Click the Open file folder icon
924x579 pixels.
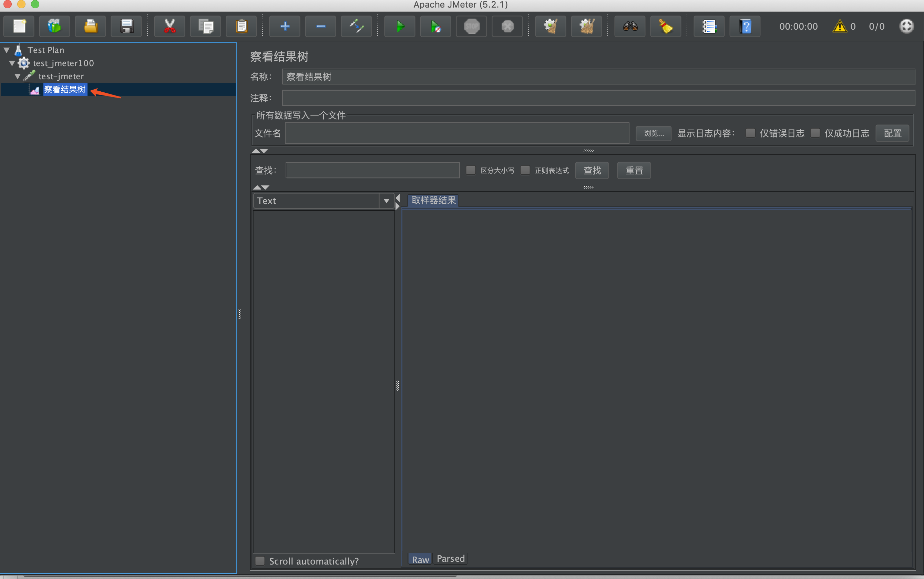[90, 27]
